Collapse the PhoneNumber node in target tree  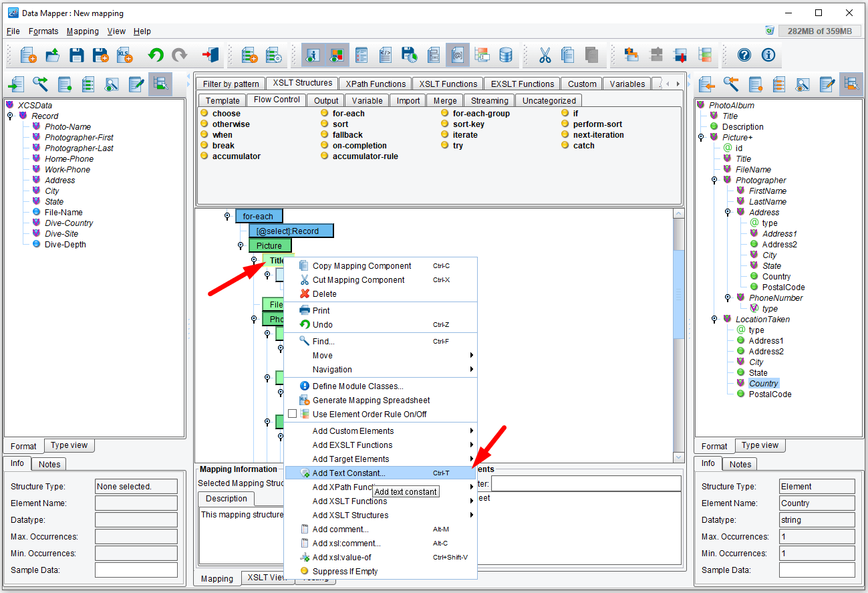tap(728, 298)
